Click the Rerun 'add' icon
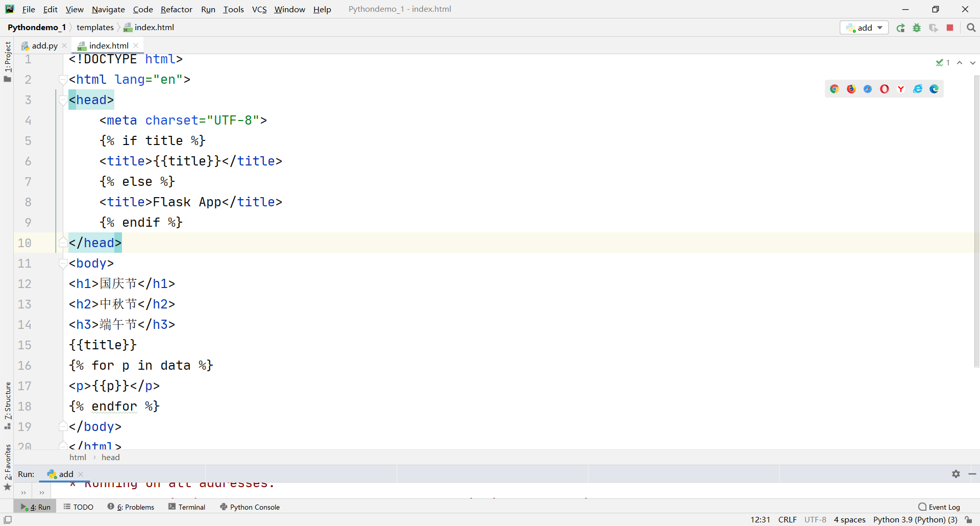This screenshot has height=526, width=980. point(901,28)
